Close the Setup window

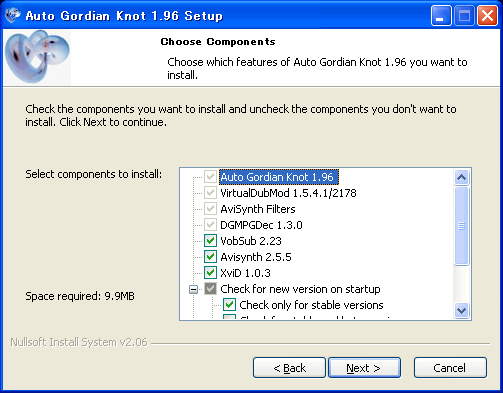(487, 15)
